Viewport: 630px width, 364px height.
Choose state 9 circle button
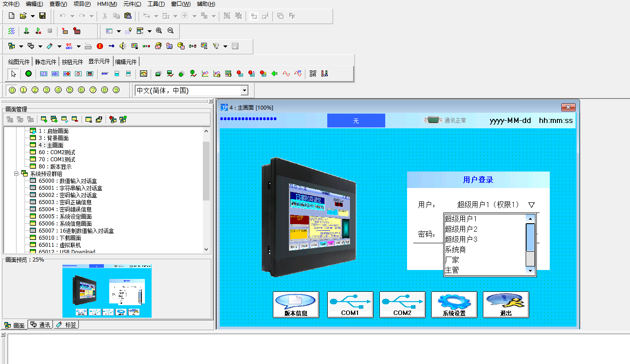116,90
